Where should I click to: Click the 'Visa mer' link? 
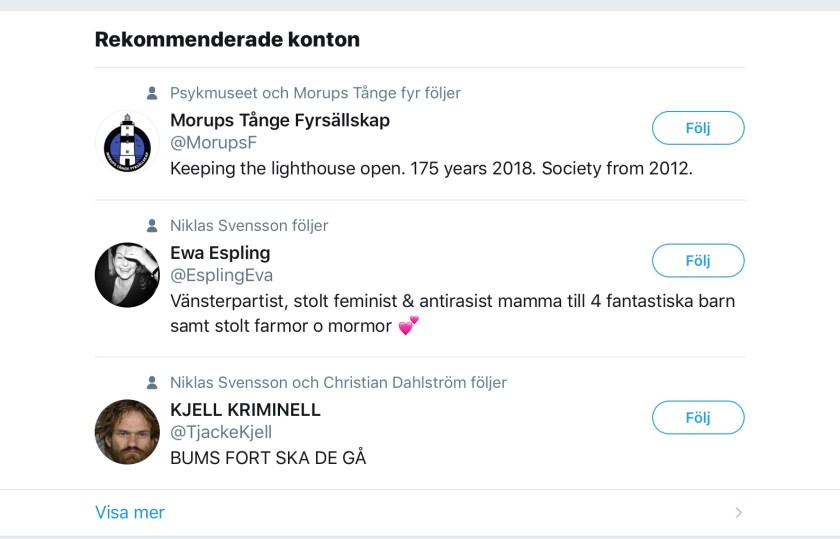click(x=130, y=513)
